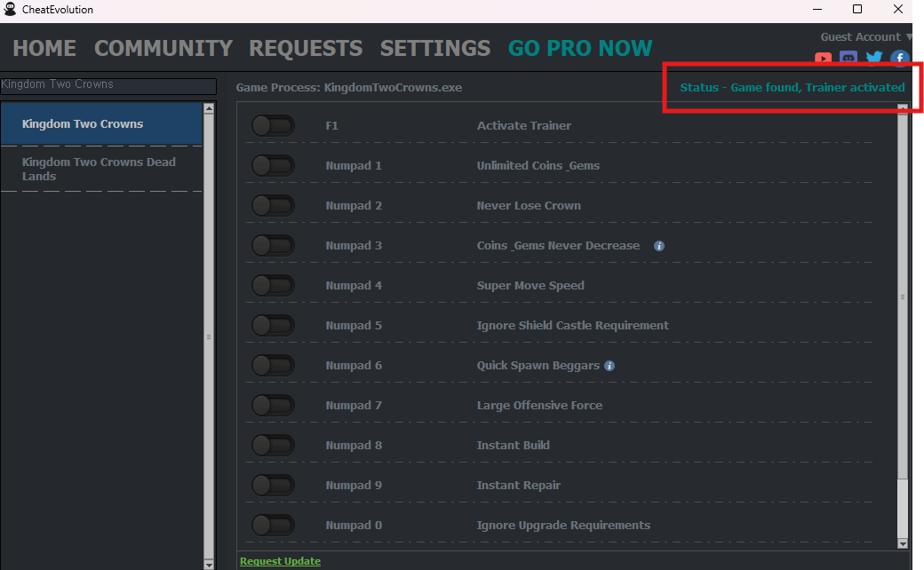924x570 pixels.
Task: Open the Facebook social icon
Action: point(899,58)
